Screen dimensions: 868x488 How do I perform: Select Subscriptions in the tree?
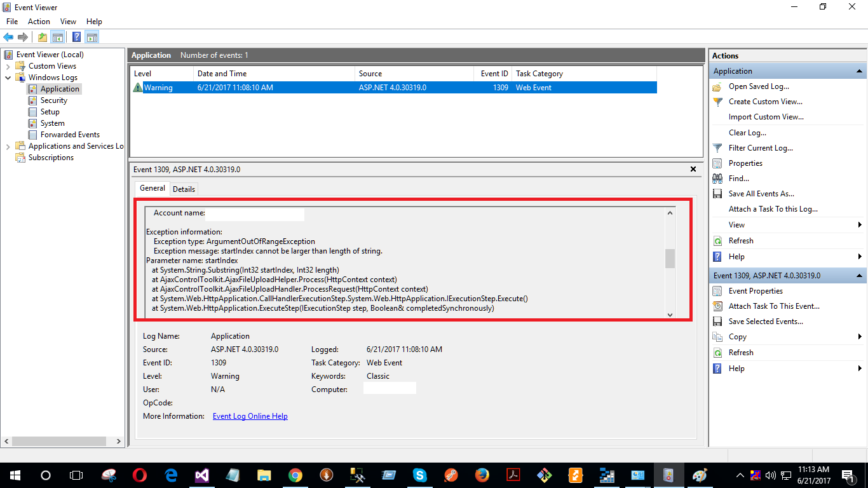[51, 158]
